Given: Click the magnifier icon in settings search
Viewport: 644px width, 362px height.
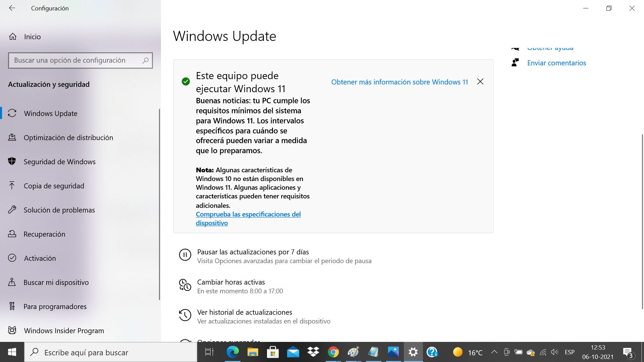Looking at the screenshot, I should (x=145, y=60).
